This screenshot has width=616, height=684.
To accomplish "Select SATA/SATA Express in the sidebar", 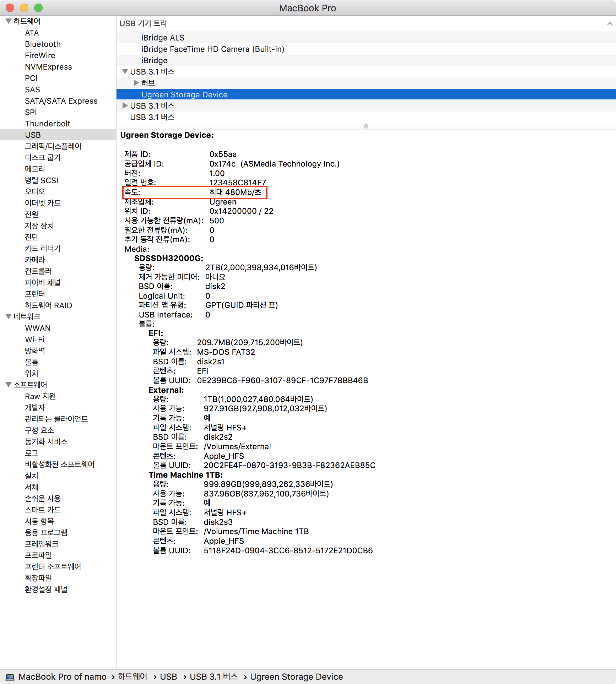I will coord(61,101).
